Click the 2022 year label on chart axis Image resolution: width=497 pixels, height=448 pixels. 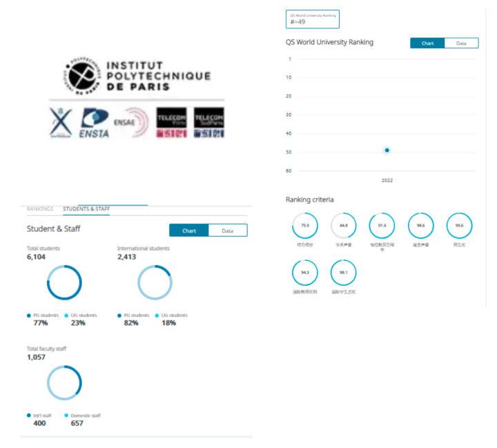[387, 180]
